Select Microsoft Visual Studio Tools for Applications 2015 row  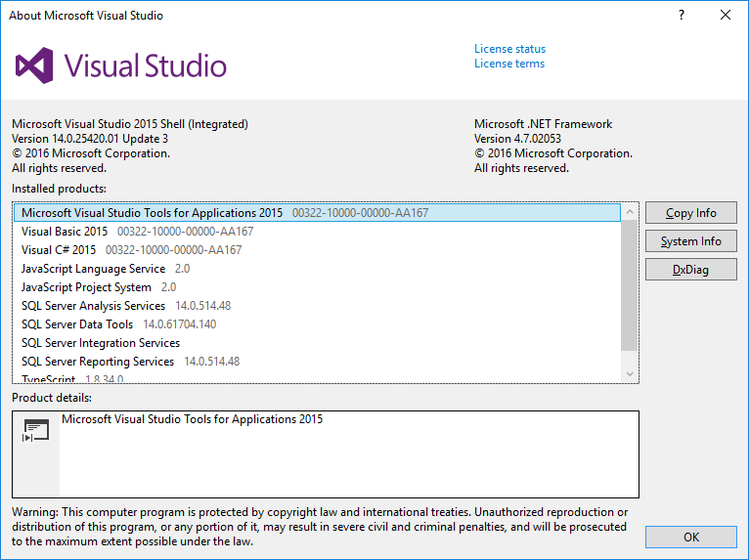click(x=317, y=213)
